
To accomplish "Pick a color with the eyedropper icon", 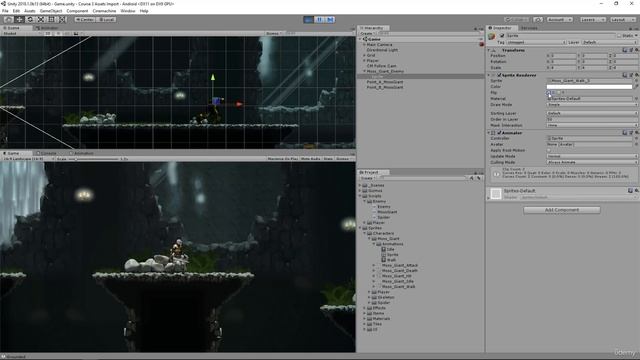I will tap(636, 87).
